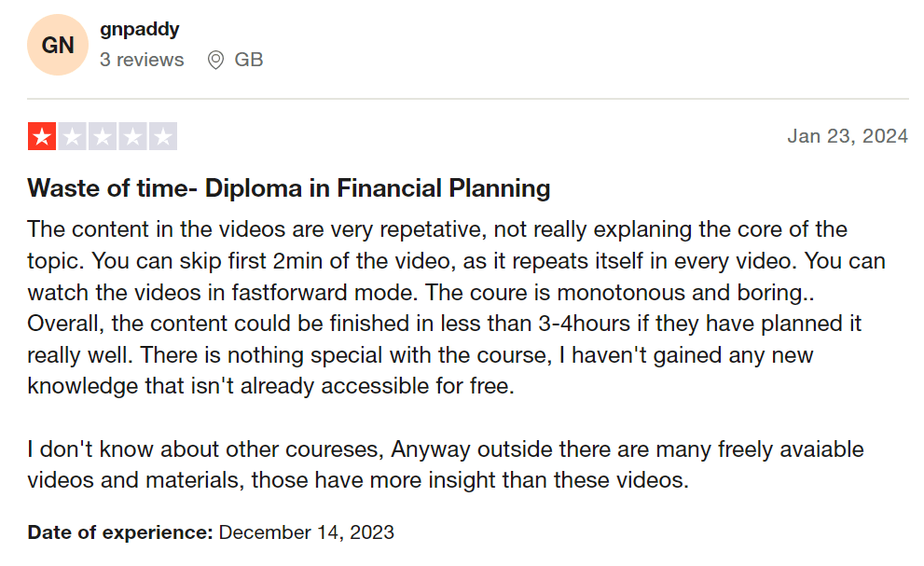The height and width of the screenshot is (566, 924).
Task: Click the 'Date of experience:' label
Action: 120,533
